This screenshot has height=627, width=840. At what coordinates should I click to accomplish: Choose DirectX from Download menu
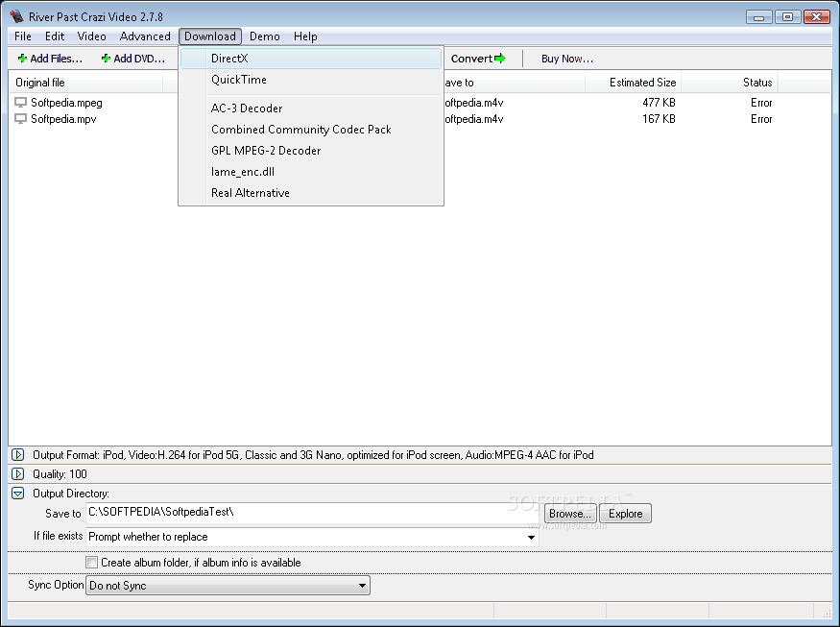[311, 59]
